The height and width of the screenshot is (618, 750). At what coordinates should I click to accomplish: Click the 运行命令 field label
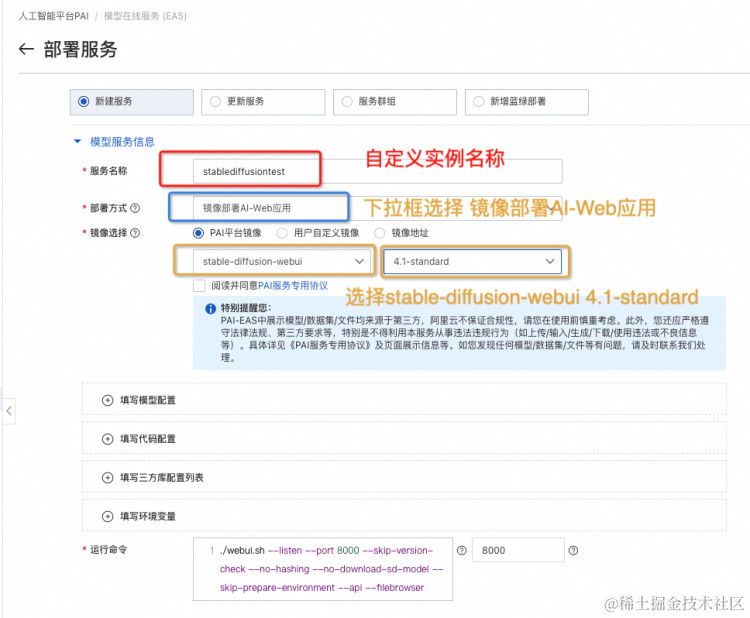[109, 550]
